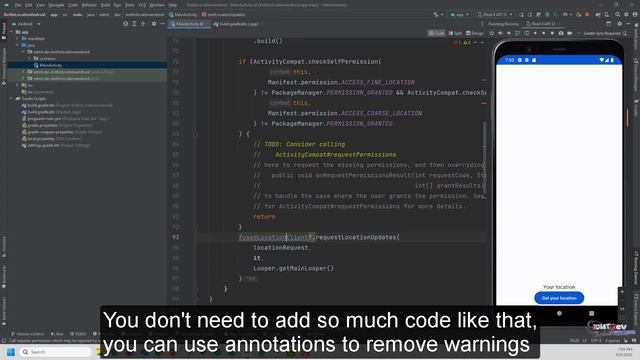This screenshot has height=360, width=640.
Task: Click emulator overview square icon
Action: [x=552, y=33]
